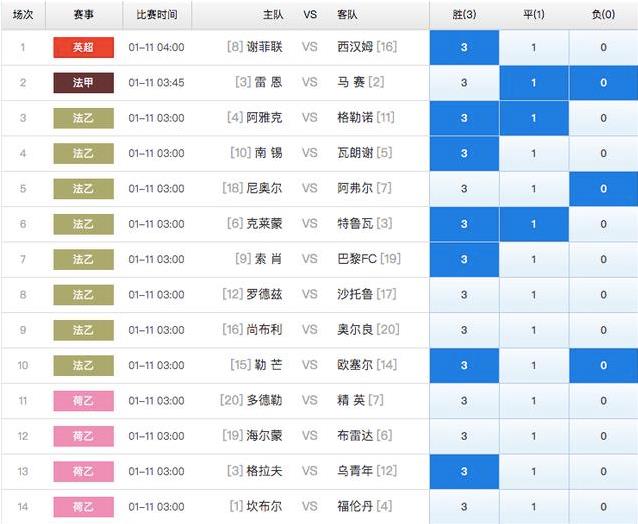Viewport: 638px width, 524px height.
Task: Click home team 坎布尔 name
Action: pos(264,507)
